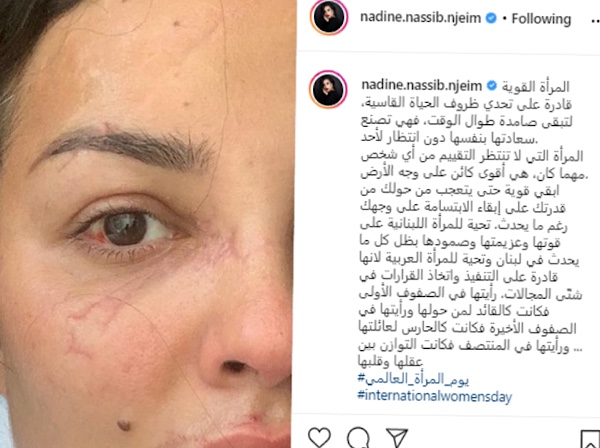Viewport: 600px width, 448px height.
Task: Open the #internationalwomensday hashtag
Action: tap(434, 396)
